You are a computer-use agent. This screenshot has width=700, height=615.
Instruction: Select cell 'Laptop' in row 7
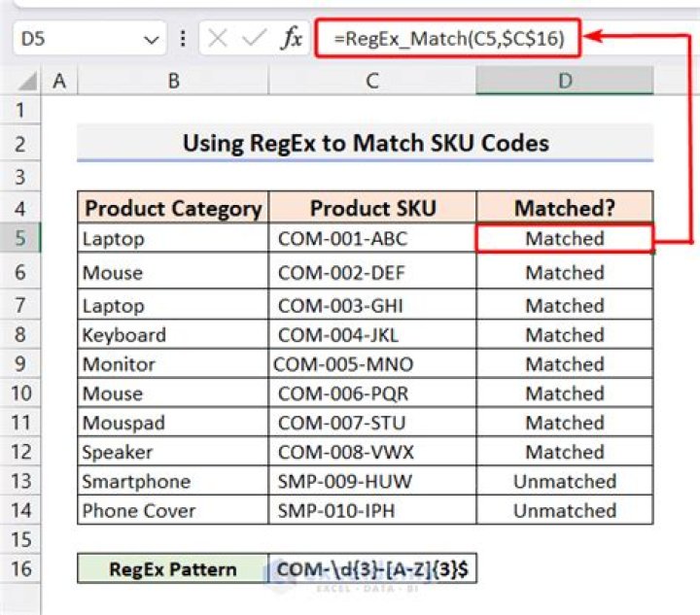pyautogui.click(x=173, y=305)
